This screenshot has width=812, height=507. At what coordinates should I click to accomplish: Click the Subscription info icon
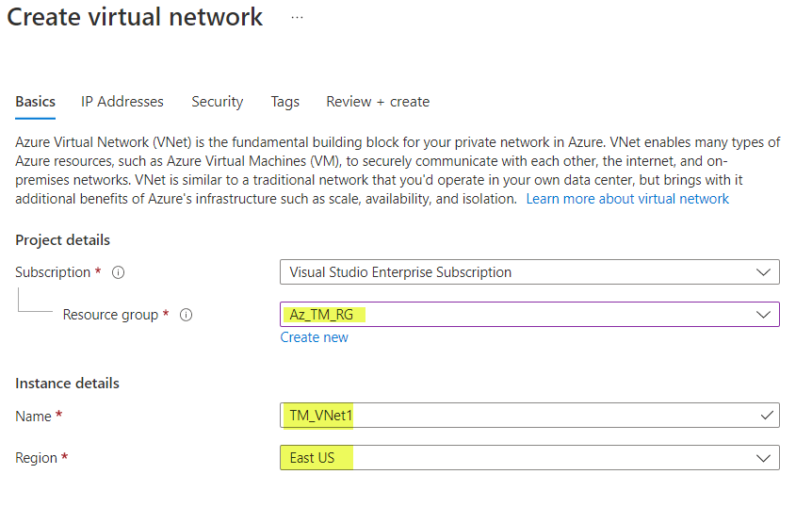(x=119, y=272)
